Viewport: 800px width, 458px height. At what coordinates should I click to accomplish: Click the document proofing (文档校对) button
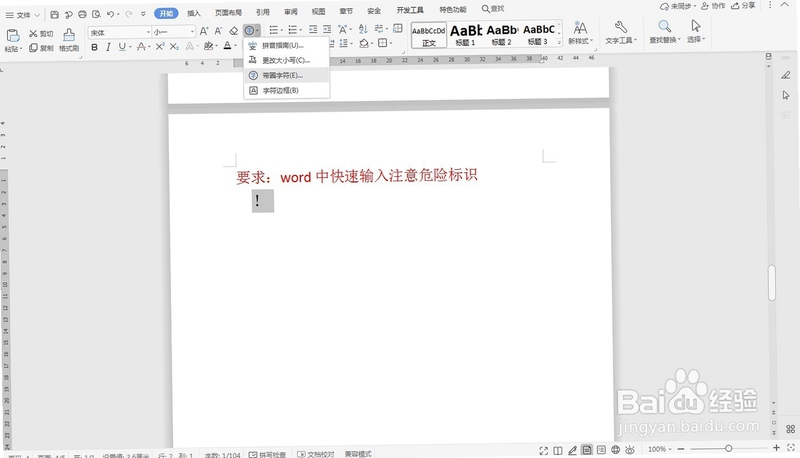tap(316, 454)
